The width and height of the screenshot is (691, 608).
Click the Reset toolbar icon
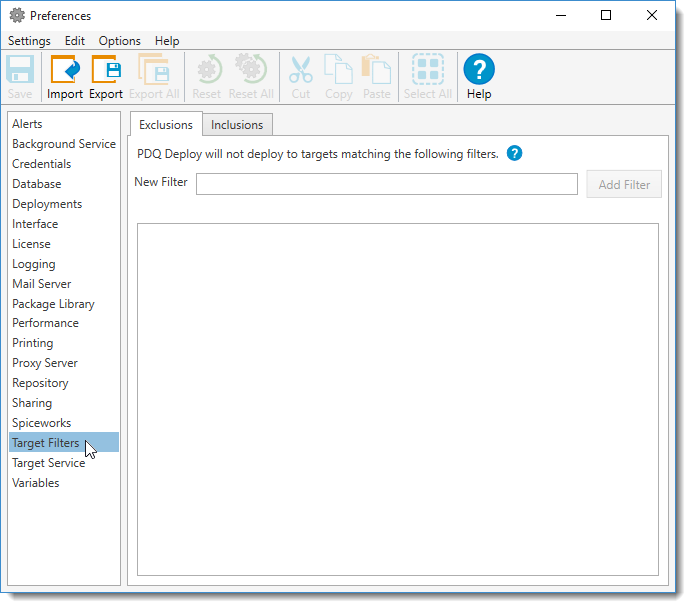tap(208, 69)
